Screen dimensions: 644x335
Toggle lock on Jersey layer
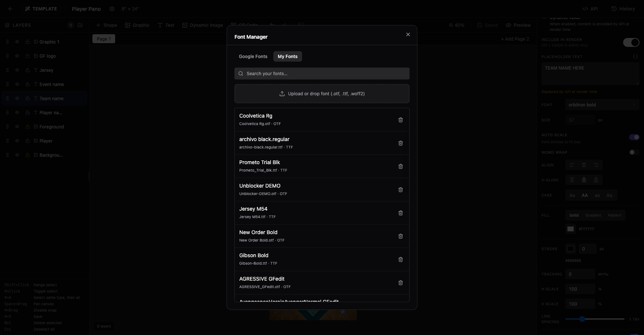(x=28, y=70)
